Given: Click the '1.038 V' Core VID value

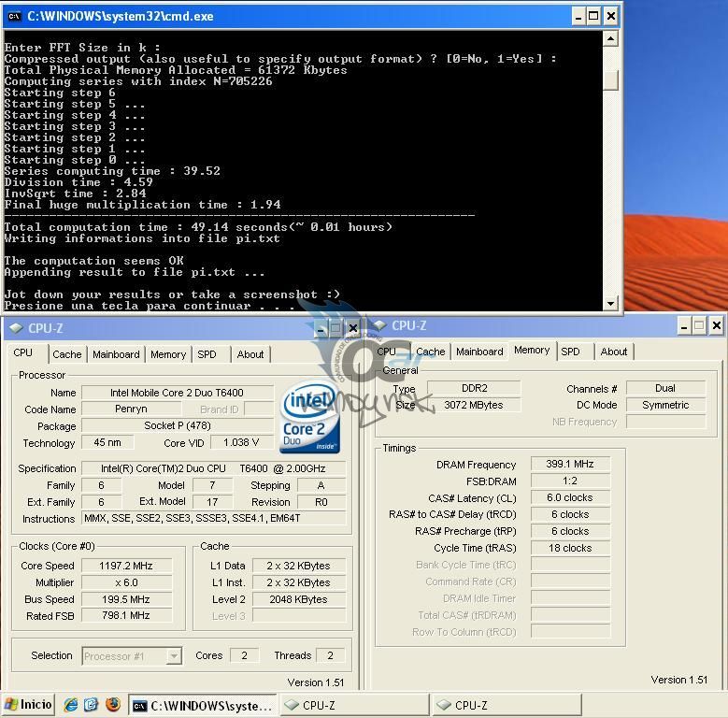Looking at the screenshot, I should click(241, 442).
